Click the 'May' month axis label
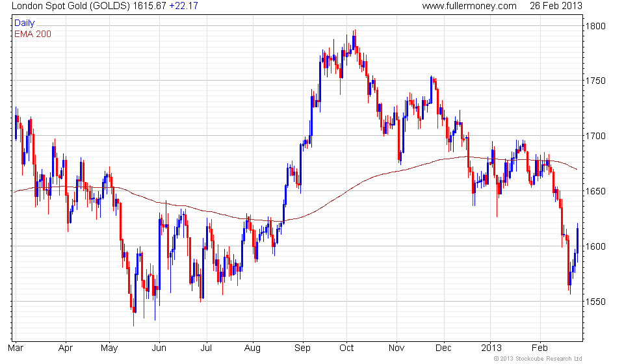Viewport: 637px width, 364px height. tap(109, 348)
